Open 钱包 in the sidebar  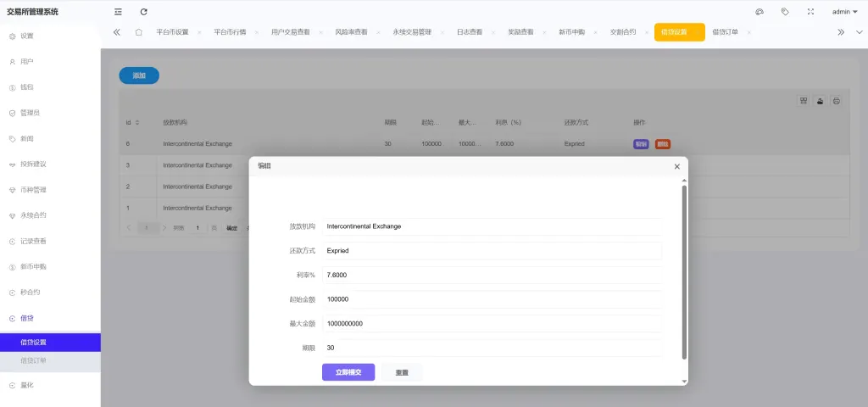50,87
